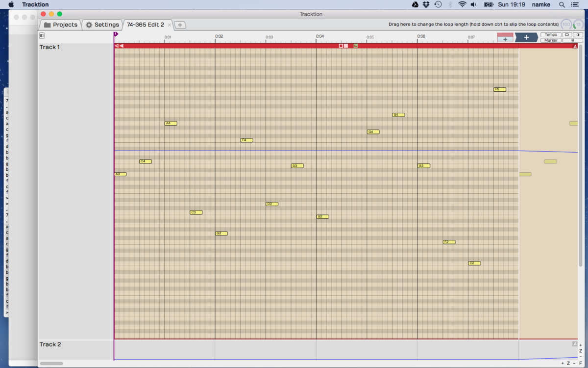
Task: Open the Settings tab
Action: tap(102, 25)
